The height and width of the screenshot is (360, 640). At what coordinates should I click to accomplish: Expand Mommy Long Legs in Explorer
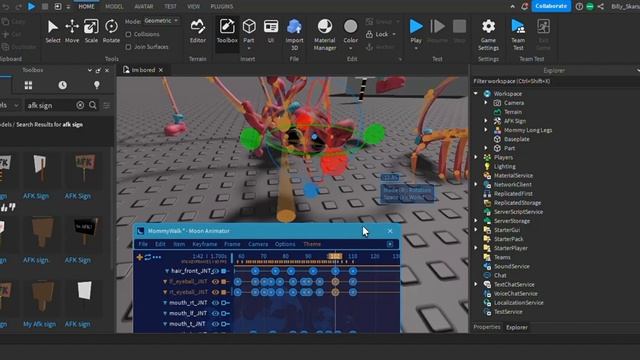click(486, 130)
